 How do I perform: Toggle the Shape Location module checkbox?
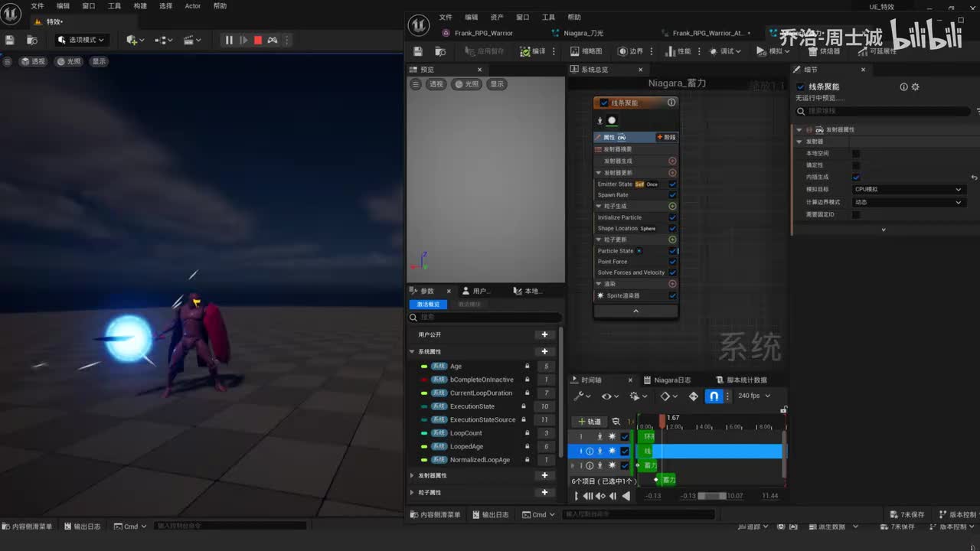(x=672, y=228)
